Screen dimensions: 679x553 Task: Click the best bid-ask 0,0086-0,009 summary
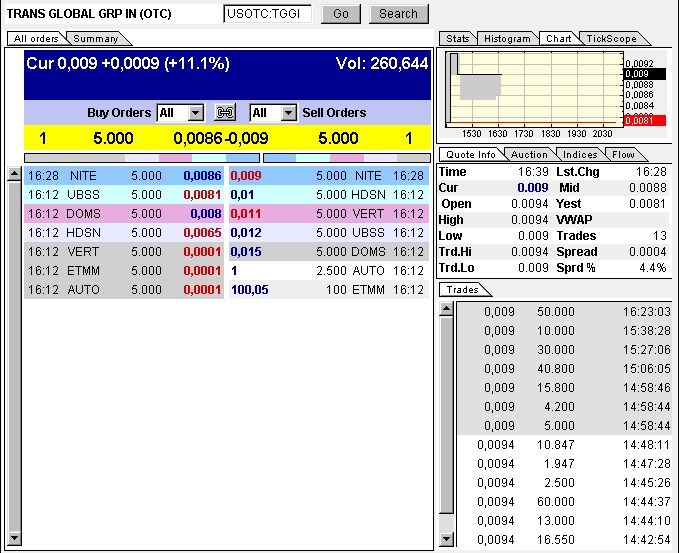coord(221,138)
